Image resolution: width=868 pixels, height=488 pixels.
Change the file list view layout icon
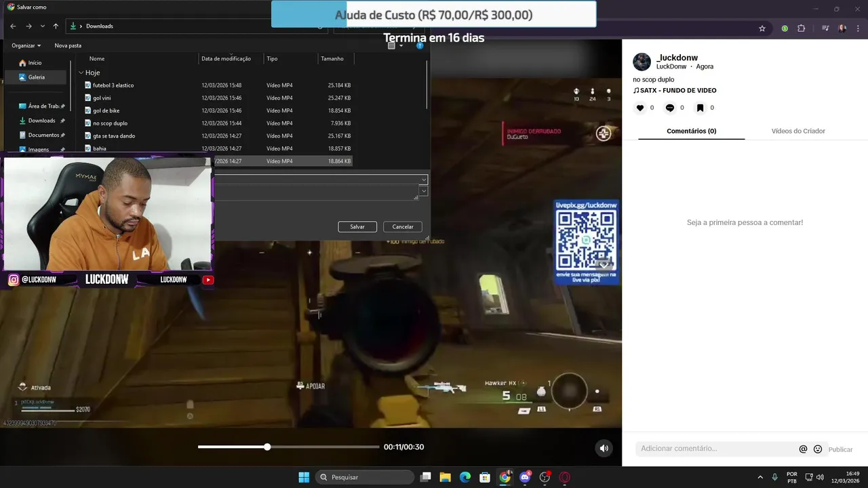[x=391, y=45]
